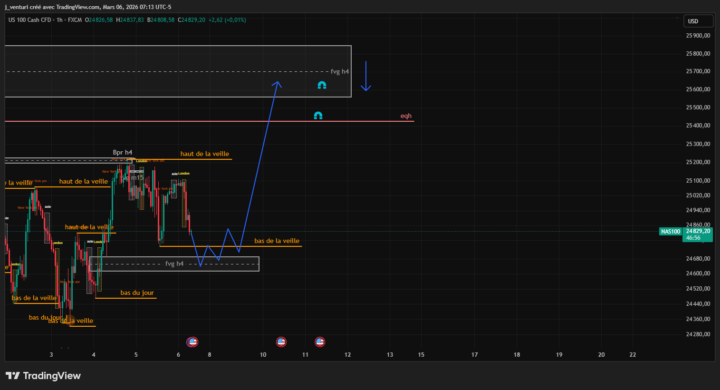Click date 13 on time axis

coord(390,355)
